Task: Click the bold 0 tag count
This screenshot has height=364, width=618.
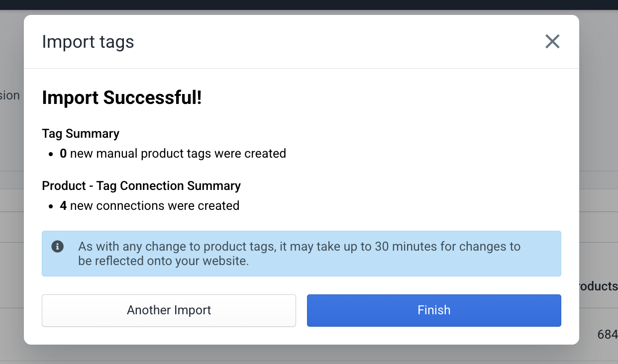Action: coord(63,154)
